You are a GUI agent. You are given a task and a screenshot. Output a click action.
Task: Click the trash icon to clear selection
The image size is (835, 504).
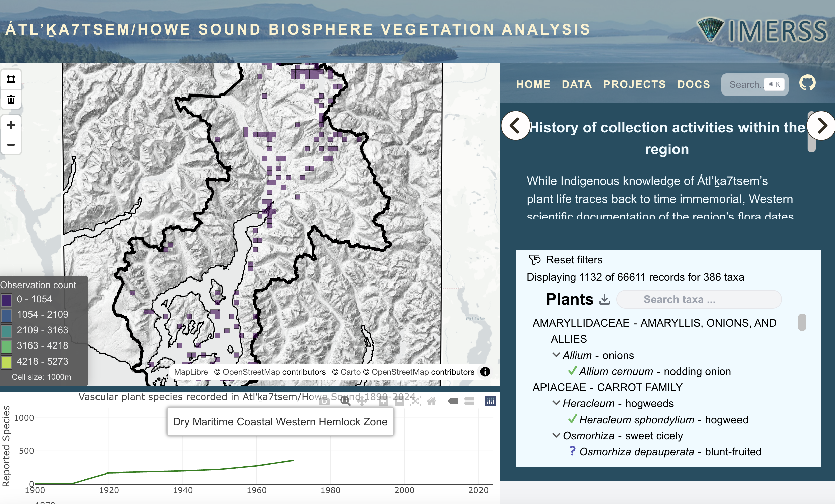click(11, 99)
